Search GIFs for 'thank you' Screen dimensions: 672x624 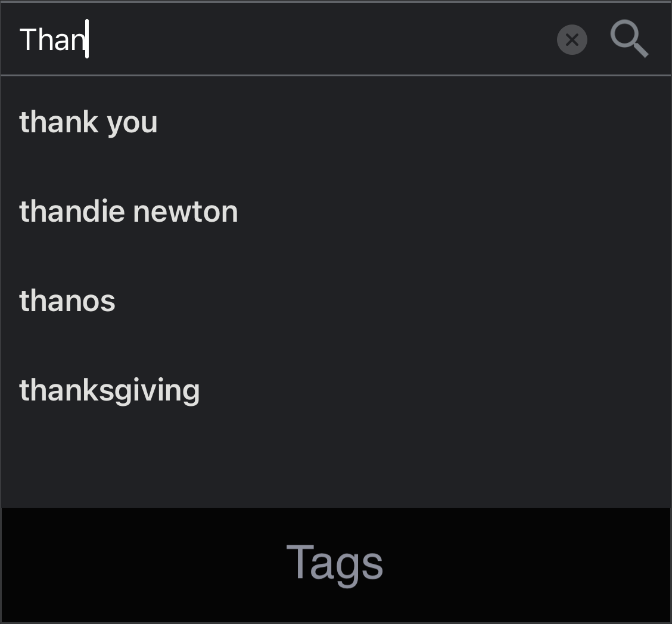(x=336, y=122)
